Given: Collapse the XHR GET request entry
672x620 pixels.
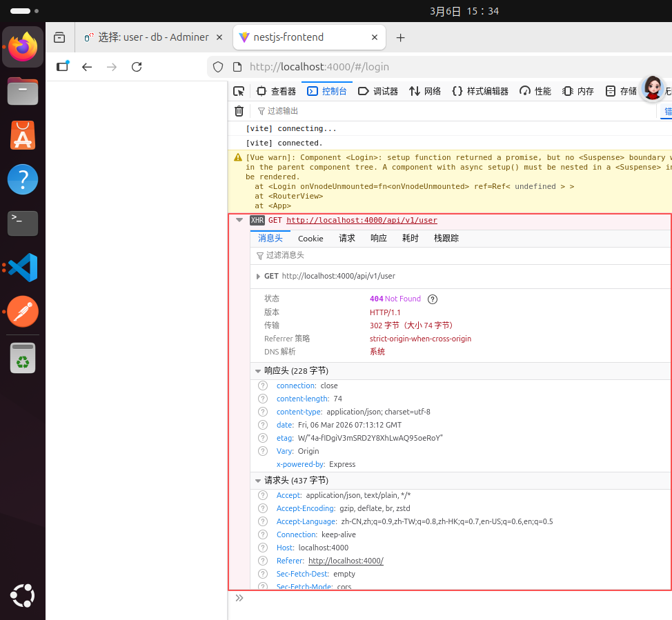Looking at the screenshot, I should point(239,220).
